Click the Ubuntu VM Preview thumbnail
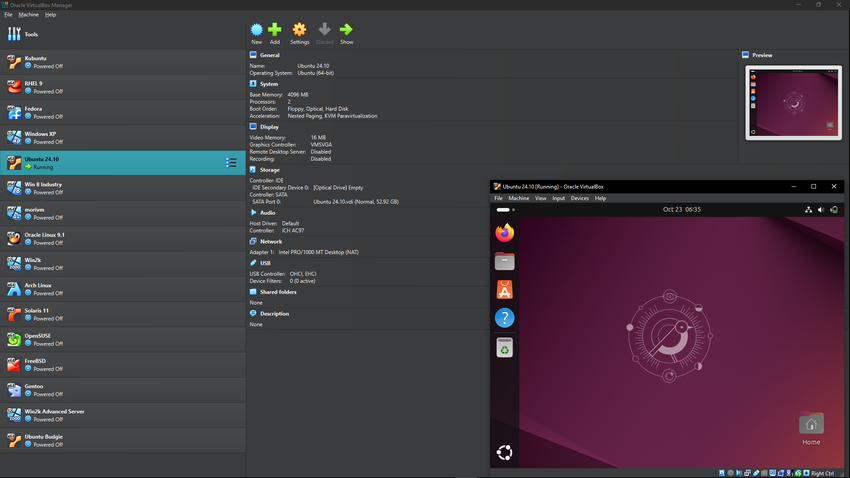Screen dimensions: 850x478 pos(794,103)
